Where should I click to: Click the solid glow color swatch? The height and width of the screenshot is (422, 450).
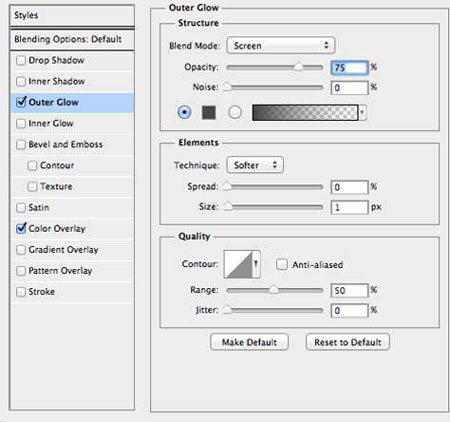(x=209, y=112)
